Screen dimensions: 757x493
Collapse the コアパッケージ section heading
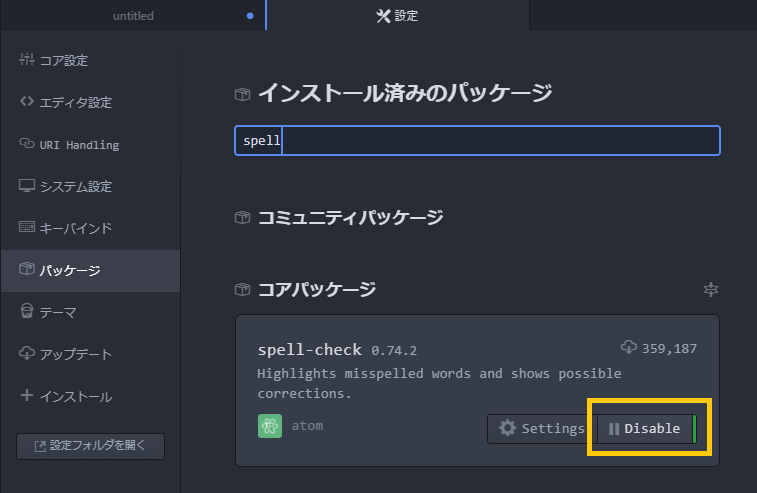[x=317, y=290]
